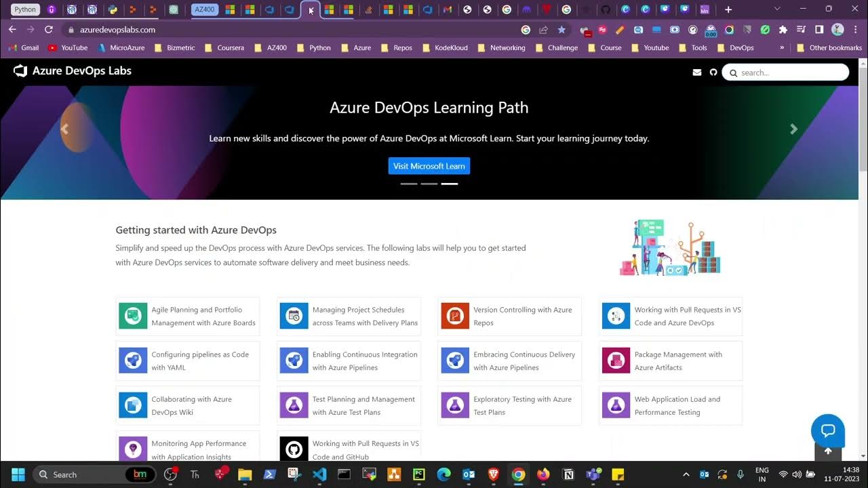Open Visual Studio Code from taskbar
This screenshot has height=488, width=868.
319,474
